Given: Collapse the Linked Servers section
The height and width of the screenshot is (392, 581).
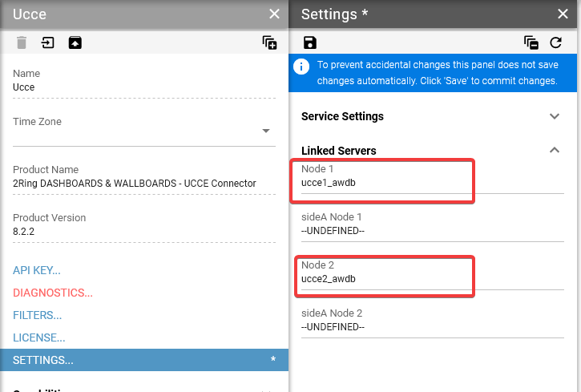Looking at the screenshot, I should coord(554,150).
